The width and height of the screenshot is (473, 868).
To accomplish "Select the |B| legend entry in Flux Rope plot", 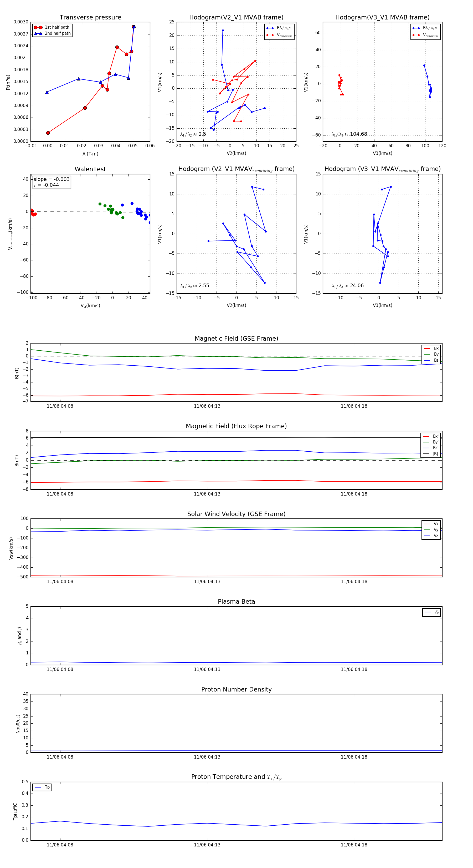I will (431, 454).
